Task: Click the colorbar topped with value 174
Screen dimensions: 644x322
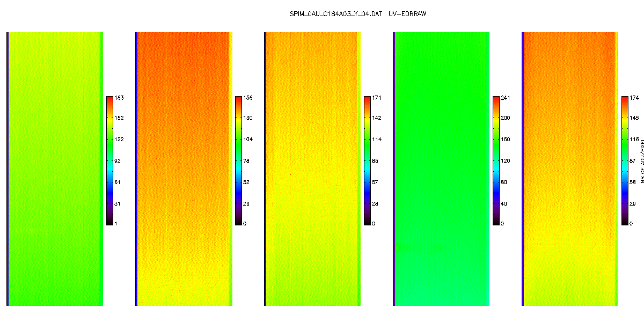Action: 625,160
